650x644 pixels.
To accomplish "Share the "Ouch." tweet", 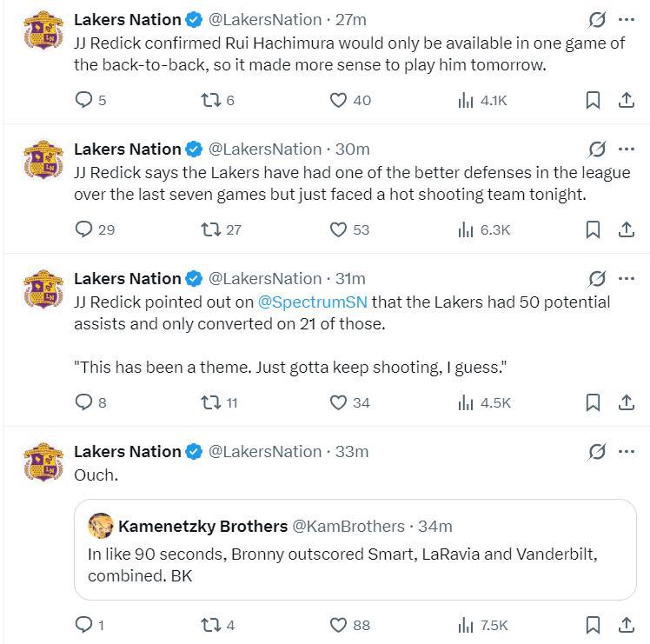I will pos(626,624).
